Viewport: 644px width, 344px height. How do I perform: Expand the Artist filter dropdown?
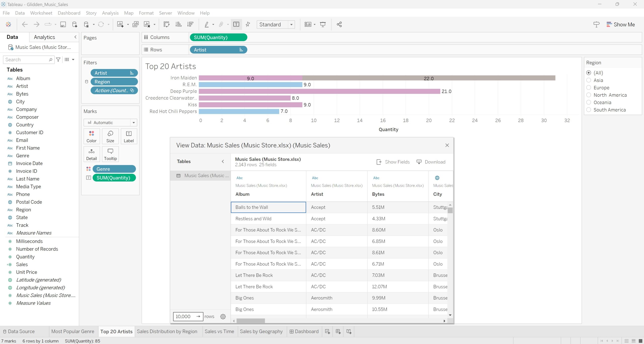pyautogui.click(x=131, y=73)
